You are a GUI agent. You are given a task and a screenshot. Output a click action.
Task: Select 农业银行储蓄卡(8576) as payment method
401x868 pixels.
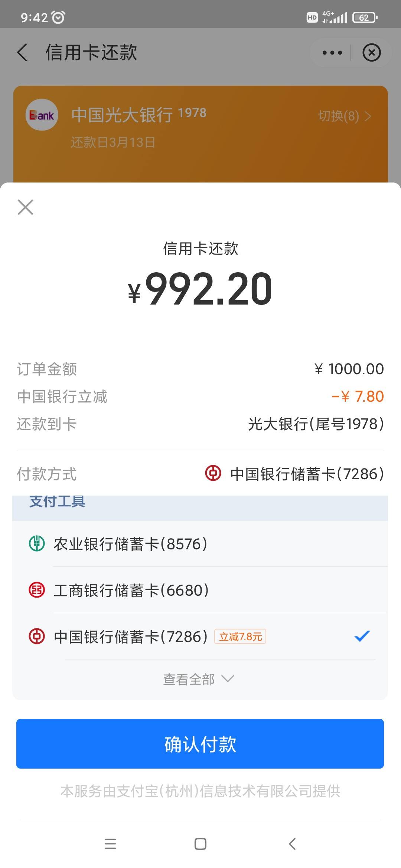pyautogui.click(x=200, y=544)
